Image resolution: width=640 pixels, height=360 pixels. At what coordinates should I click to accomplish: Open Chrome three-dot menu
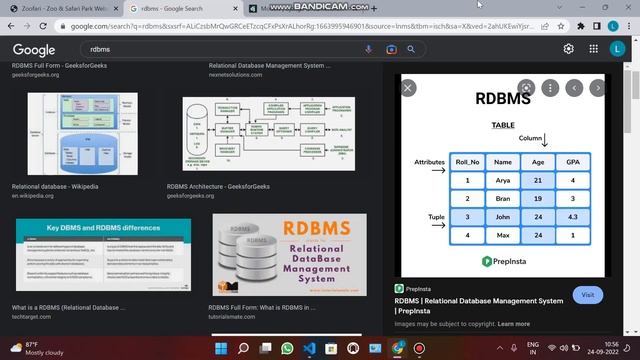point(629,26)
